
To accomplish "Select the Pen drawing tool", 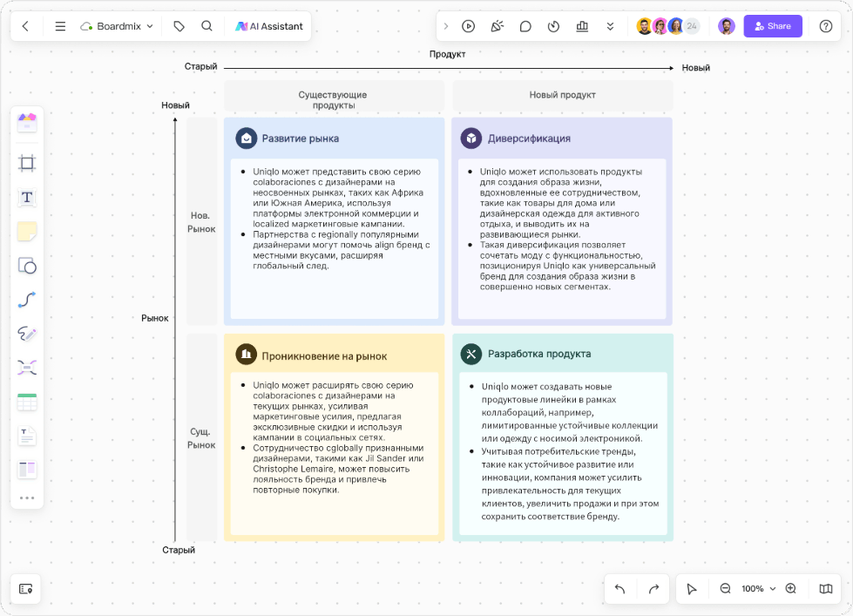I will pos(27,334).
